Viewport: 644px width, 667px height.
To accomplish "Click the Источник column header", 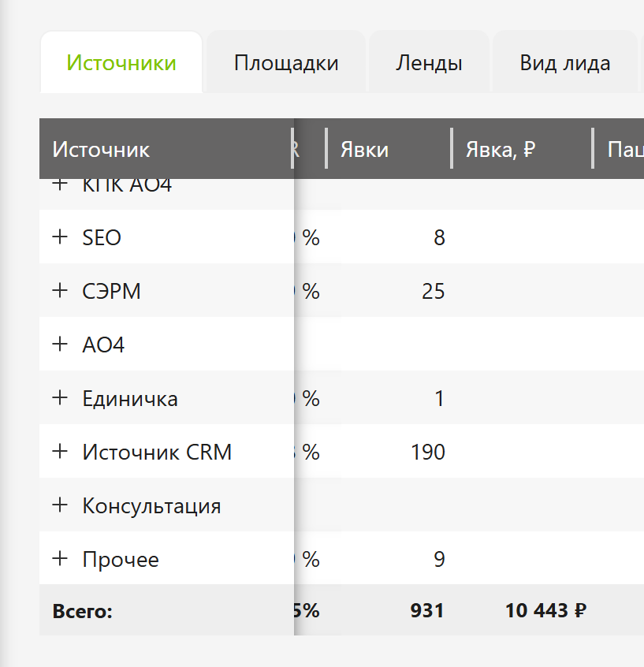I will click(x=101, y=149).
